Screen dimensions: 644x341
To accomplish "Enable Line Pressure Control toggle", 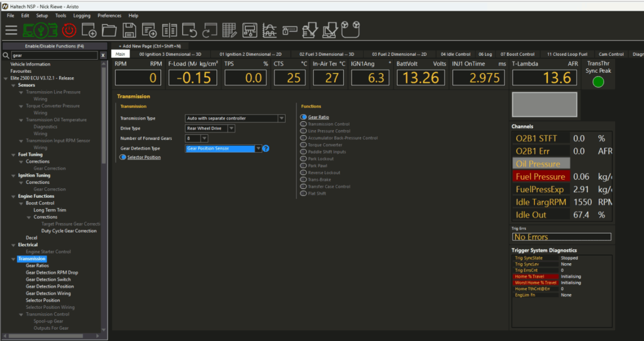I will (304, 131).
